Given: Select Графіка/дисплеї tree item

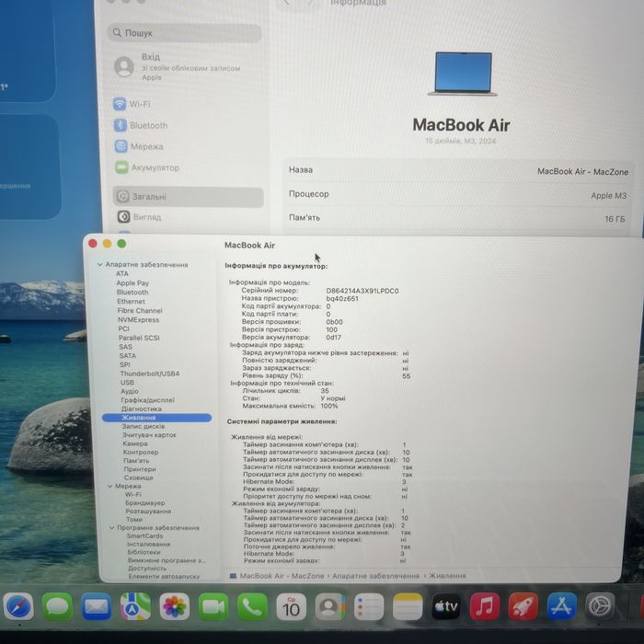Looking at the screenshot, I should coord(147,400).
